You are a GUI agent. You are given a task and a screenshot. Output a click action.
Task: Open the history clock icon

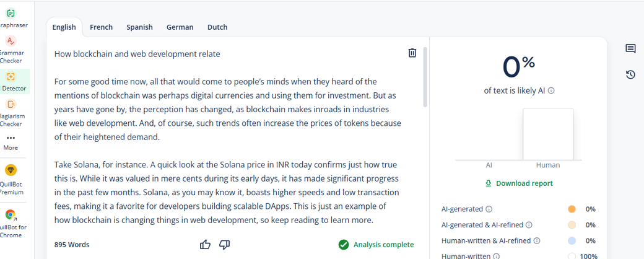630,75
